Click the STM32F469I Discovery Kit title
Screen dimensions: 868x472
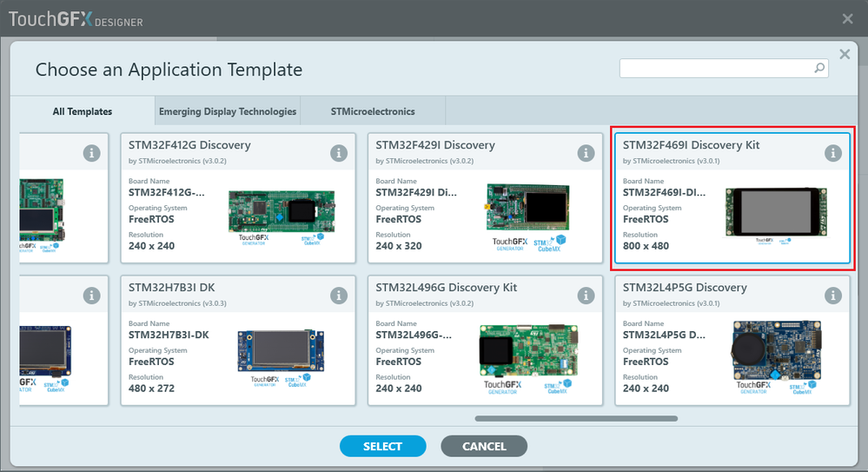point(691,145)
